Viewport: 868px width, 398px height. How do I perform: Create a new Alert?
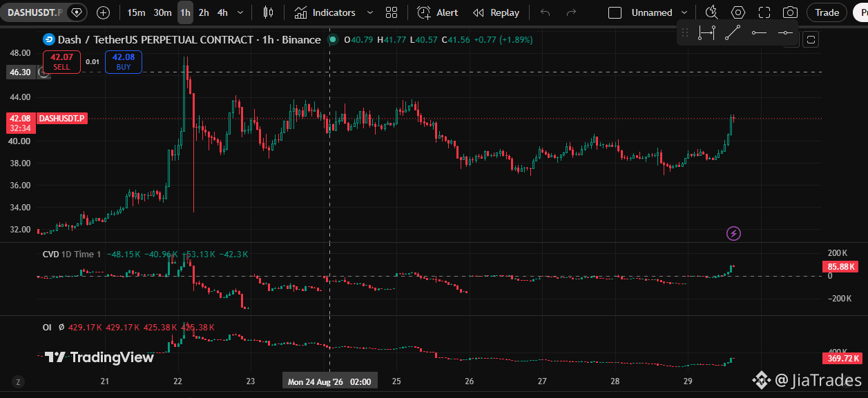click(438, 12)
